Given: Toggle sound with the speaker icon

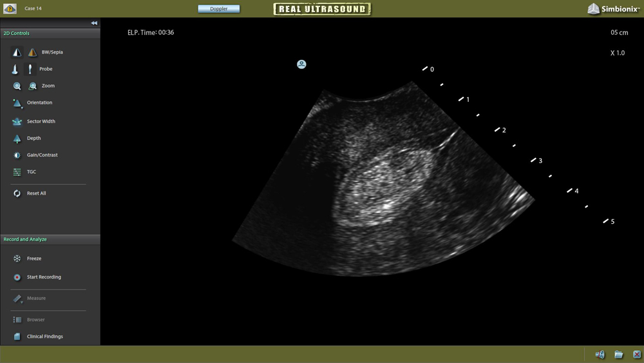Looking at the screenshot, I should tap(600, 354).
